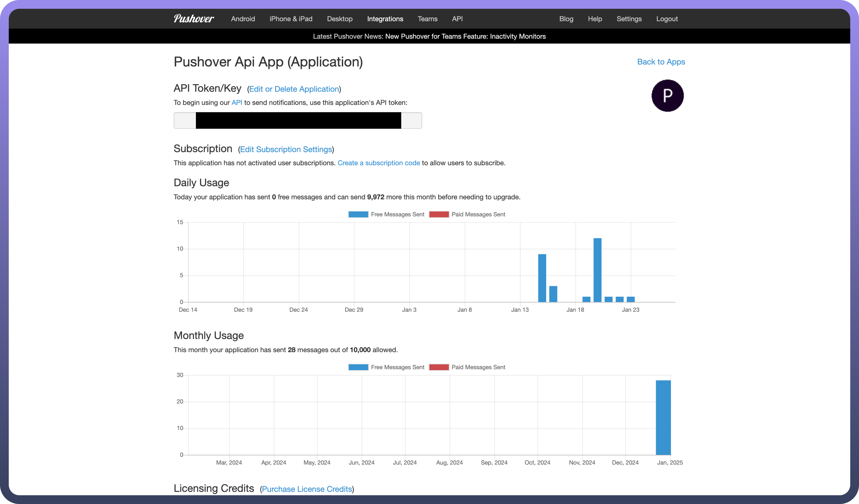The height and width of the screenshot is (504, 859).
Task: Open the iPhone & iPad page
Action: (x=291, y=19)
